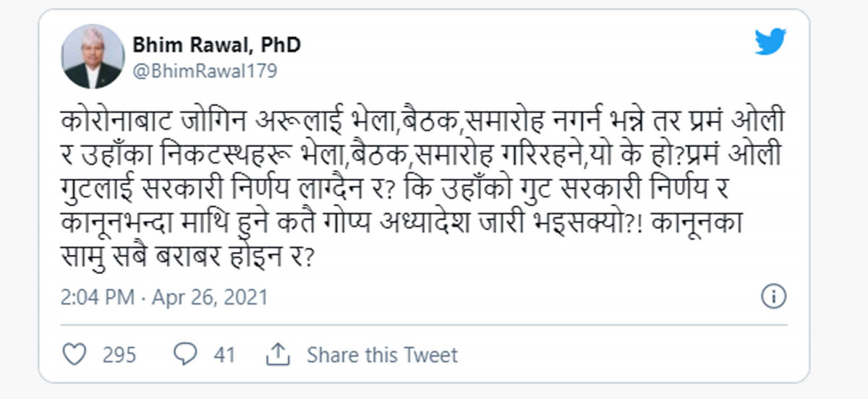Click the 295 likes count

pos(119,355)
